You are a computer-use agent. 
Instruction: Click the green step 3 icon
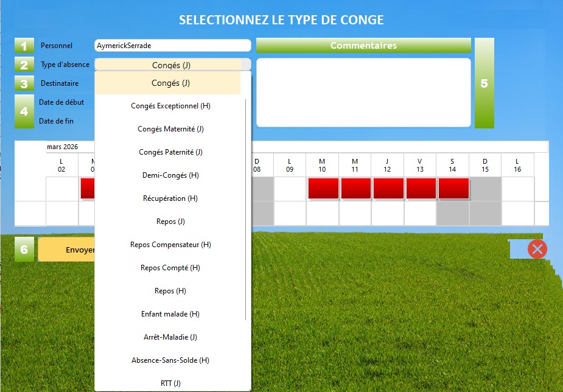tap(24, 83)
